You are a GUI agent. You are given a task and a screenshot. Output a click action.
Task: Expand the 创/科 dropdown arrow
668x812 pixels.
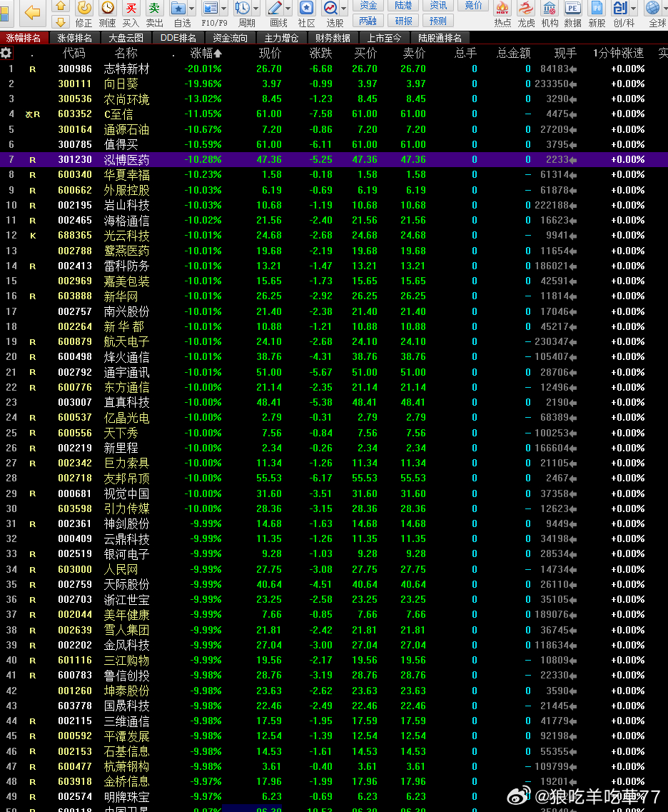point(634,9)
